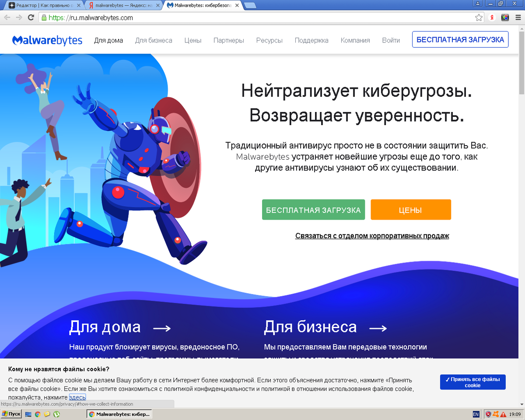Click the header БЕСПЛАТНАЯ ЗАГРУЗКА outlined button

[460, 39]
